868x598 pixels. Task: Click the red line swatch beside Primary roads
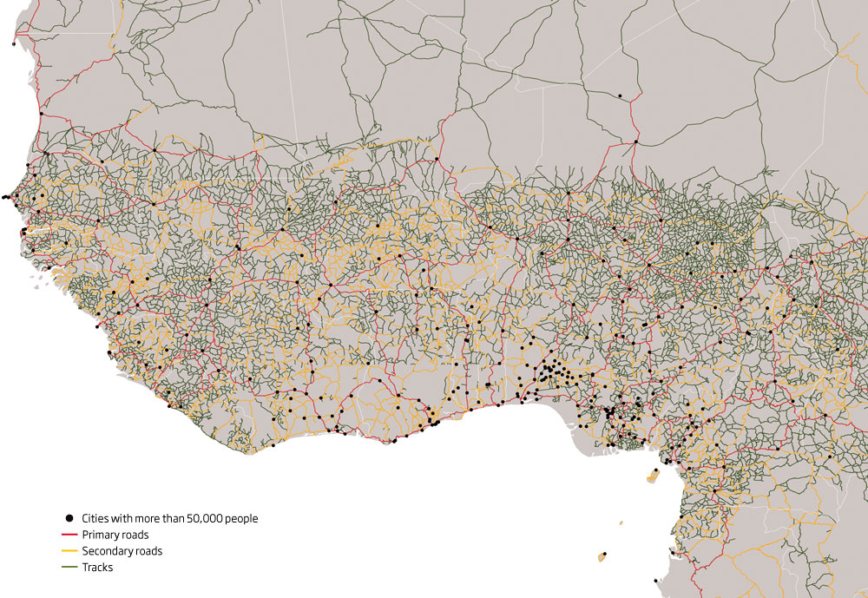coord(69,535)
